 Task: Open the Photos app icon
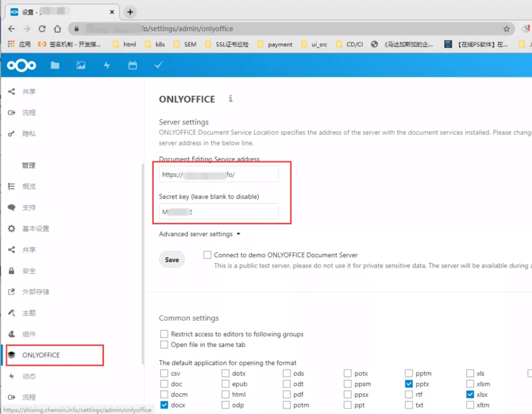coord(81,65)
